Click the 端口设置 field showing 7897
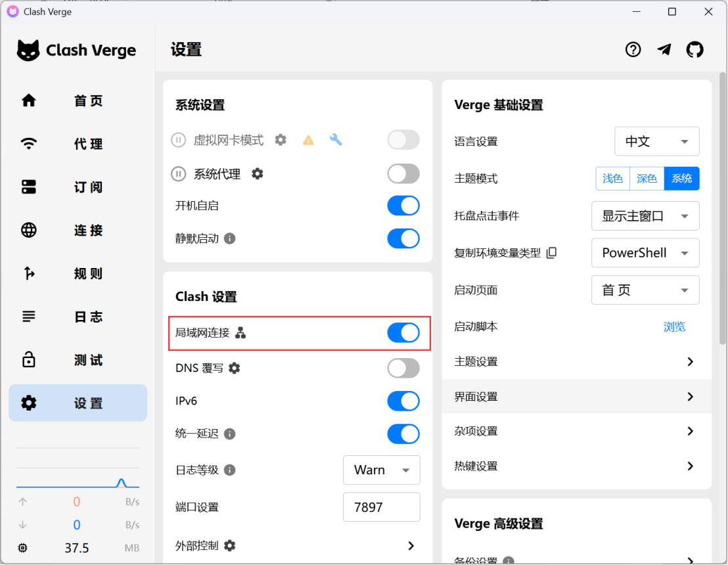The height and width of the screenshot is (565, 728). tap(382, 507)
